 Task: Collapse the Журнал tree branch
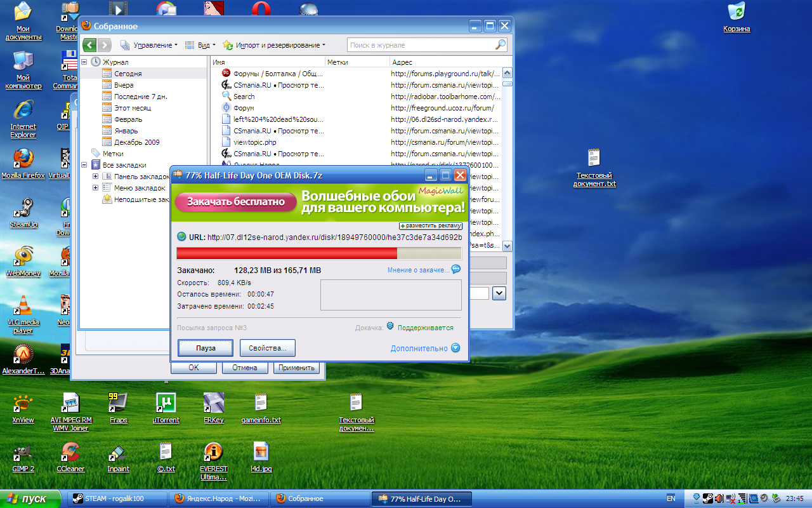84,62
